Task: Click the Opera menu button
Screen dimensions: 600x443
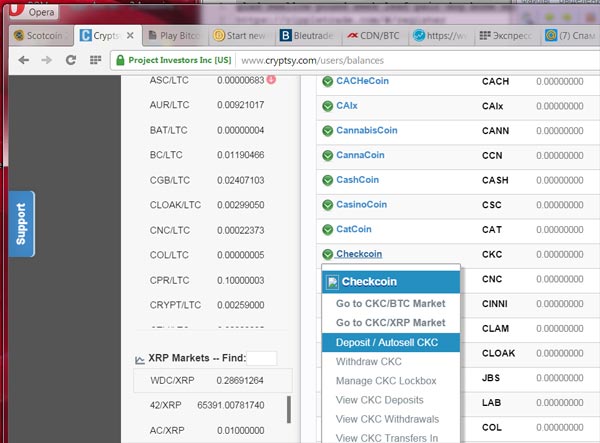Action: (33, 11)
